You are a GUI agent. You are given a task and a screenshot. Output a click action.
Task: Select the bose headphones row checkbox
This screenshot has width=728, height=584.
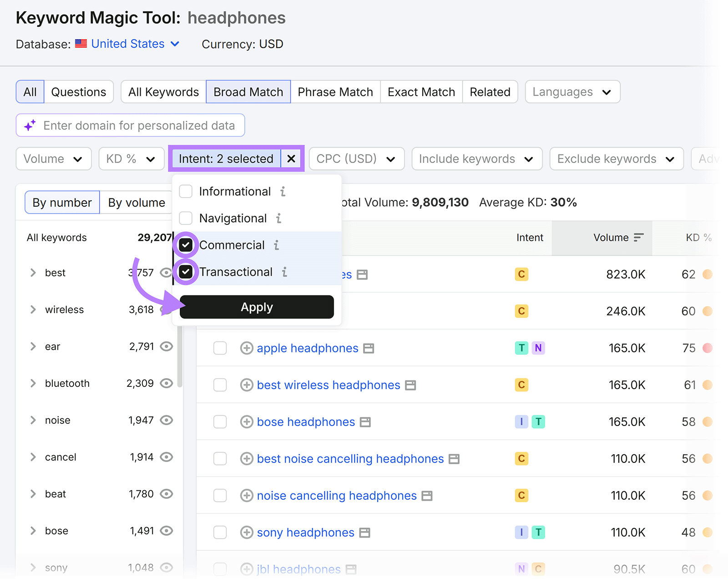(x=220, y=422)
